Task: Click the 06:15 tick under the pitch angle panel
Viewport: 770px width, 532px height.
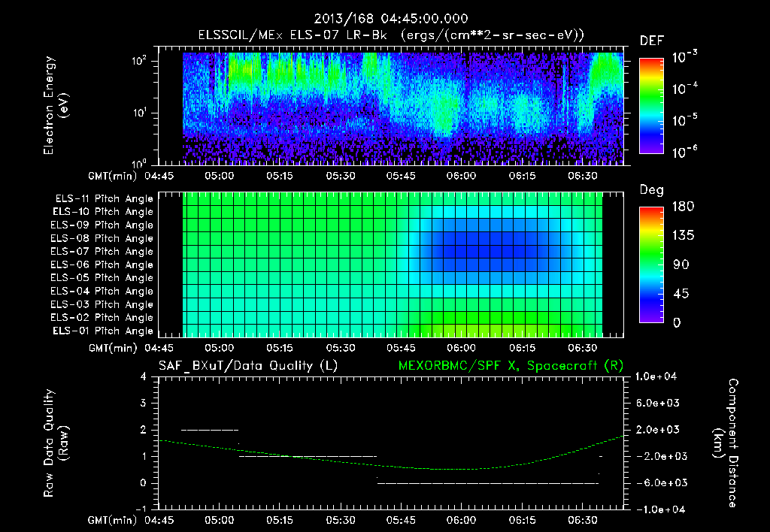Action: click(522, 348)
